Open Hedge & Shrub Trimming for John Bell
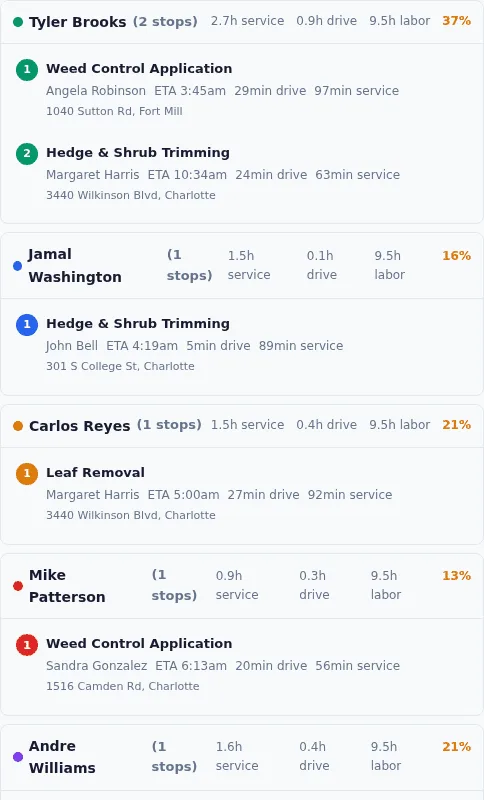The width and height of the screenshot is (484, 800). [x=138, y=323]
